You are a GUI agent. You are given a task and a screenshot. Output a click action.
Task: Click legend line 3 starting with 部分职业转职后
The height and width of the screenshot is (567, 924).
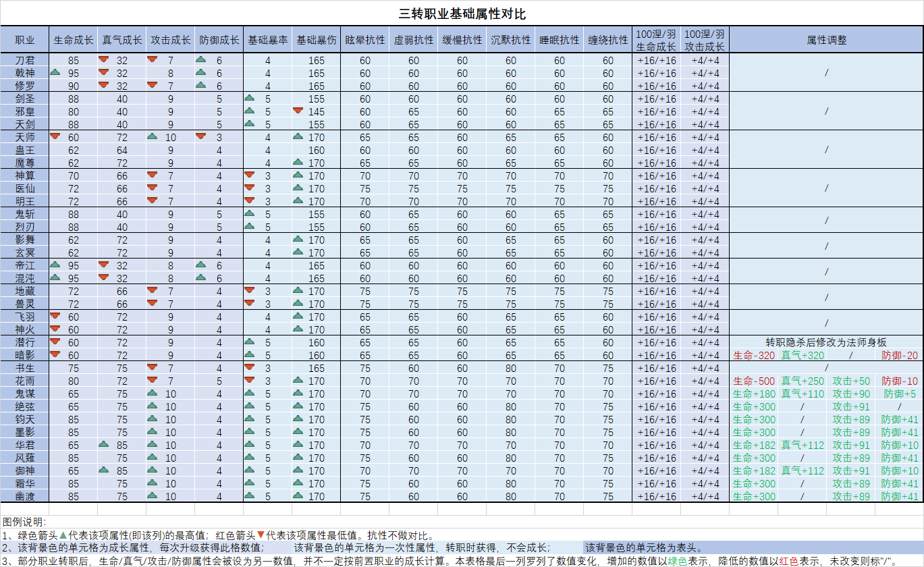click(x=449, y=560)
